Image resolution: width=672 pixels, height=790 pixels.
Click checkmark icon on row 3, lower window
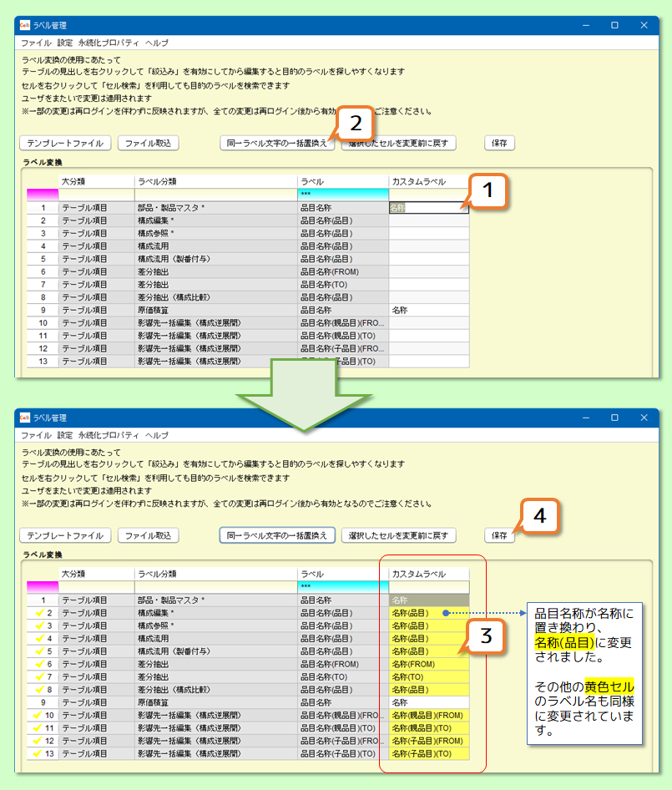click(x=39, y=625)
